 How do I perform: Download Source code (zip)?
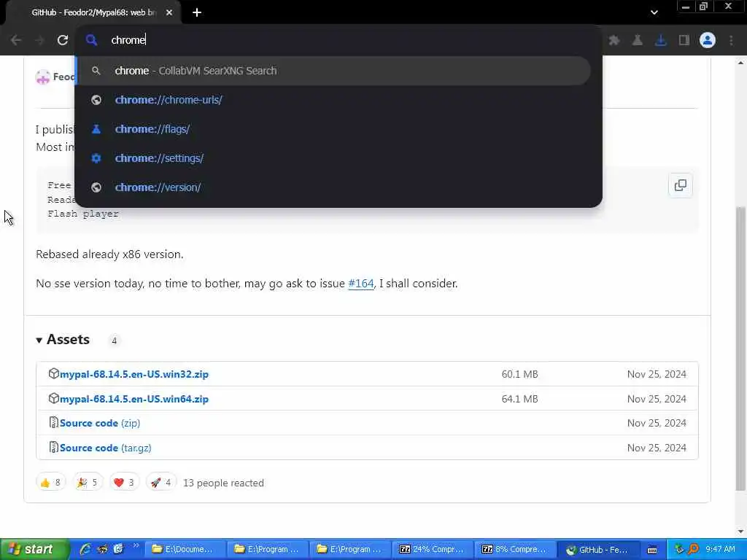99,423
